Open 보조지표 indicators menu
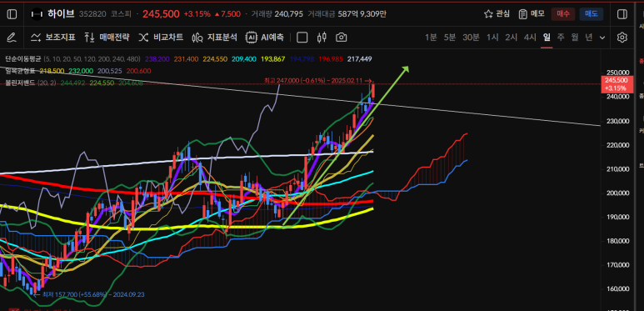The height and width of the screenshot is (311, 644). (x=53, y=38)
